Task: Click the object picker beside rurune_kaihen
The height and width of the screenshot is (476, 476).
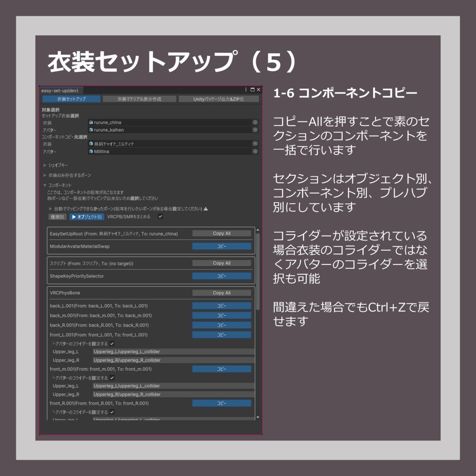Action: (x=255, y=130)
